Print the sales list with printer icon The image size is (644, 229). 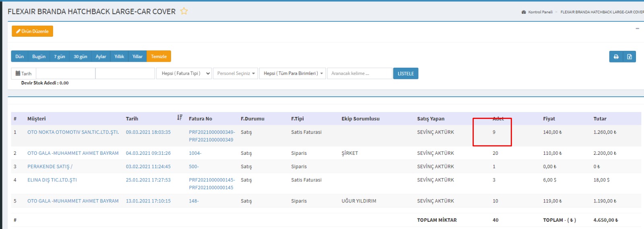point(616,57)
